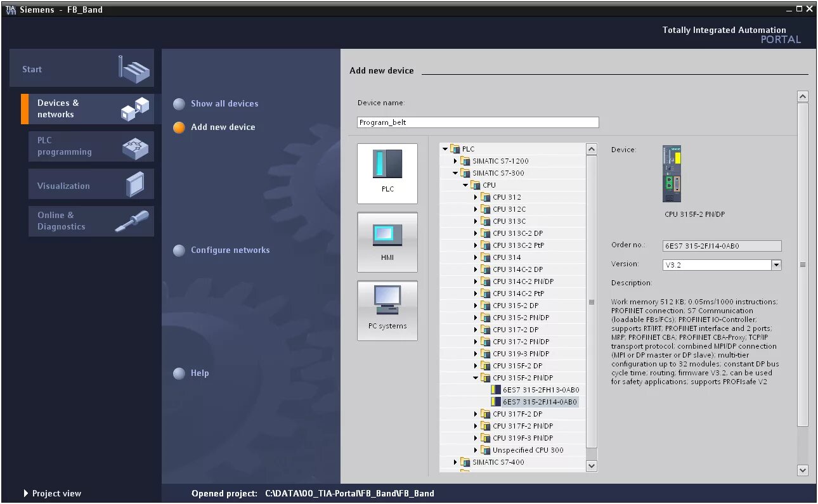This screenshot has width=818, height=504.
Task: Click the Start portal factory icon
Action: tap(134, 68)
